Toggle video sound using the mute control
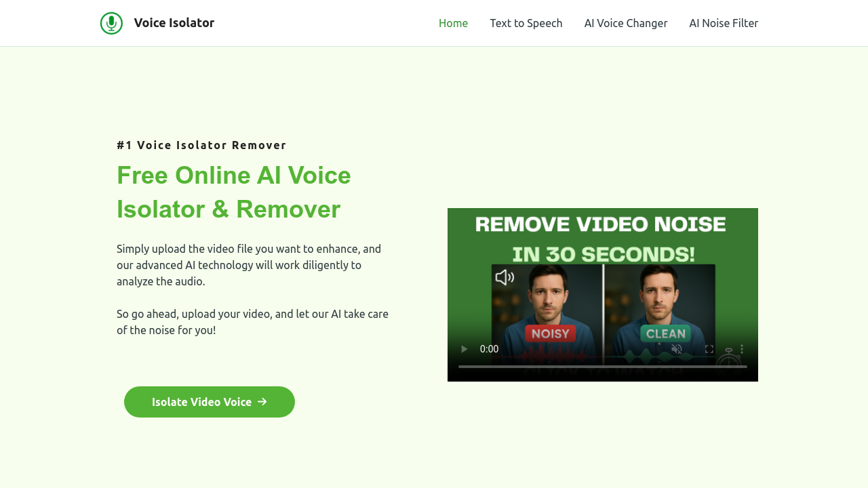Image resolution: width=868 pixels, height=488 pixels. tap(675, 348)
